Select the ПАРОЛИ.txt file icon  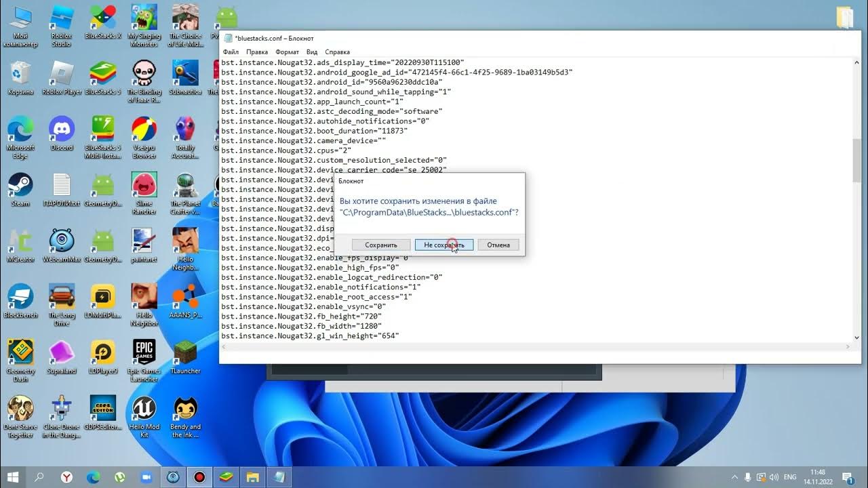(x=62, y=190)
